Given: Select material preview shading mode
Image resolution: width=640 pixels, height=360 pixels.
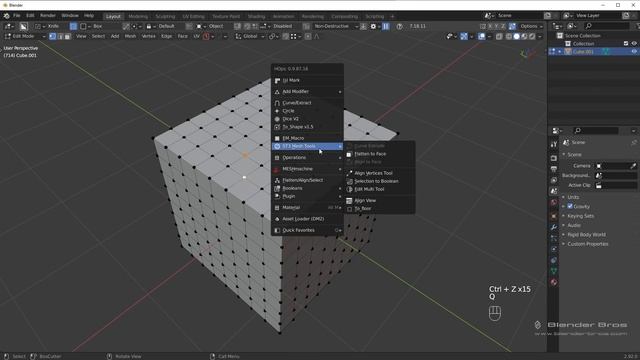Looking at the screenshot, I should (524, 36).
